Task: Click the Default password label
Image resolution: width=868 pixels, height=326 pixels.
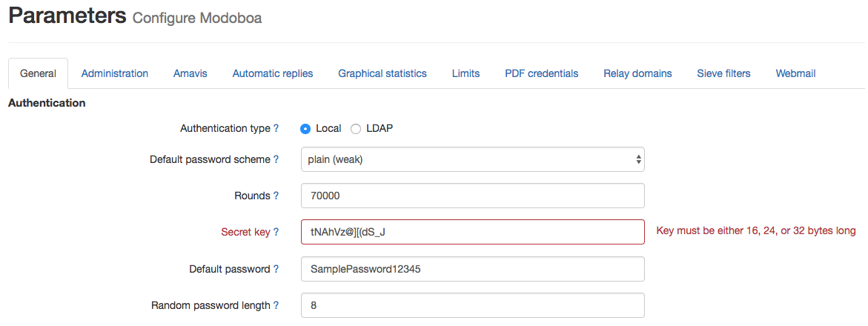Action: point(230,269)
